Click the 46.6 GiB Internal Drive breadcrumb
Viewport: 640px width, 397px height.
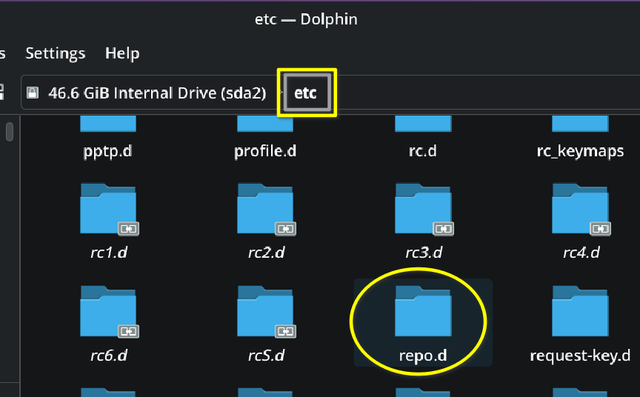click(157, 93)
